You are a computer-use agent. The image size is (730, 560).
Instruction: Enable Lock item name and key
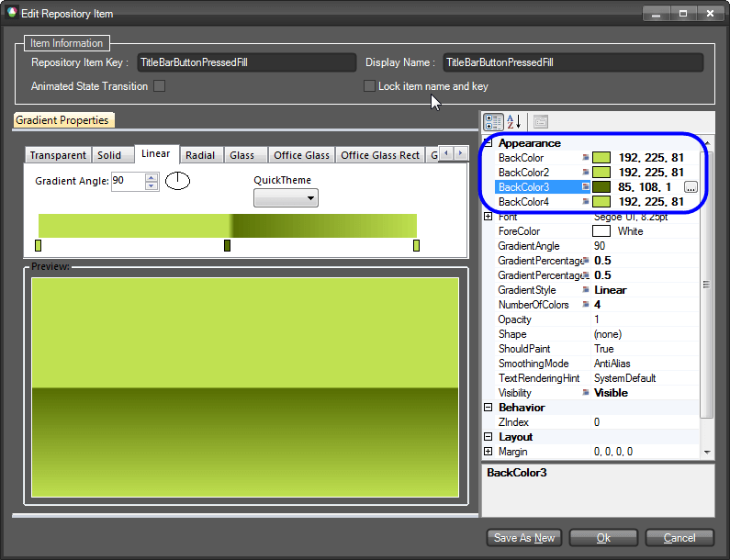[x=369, y=86]
